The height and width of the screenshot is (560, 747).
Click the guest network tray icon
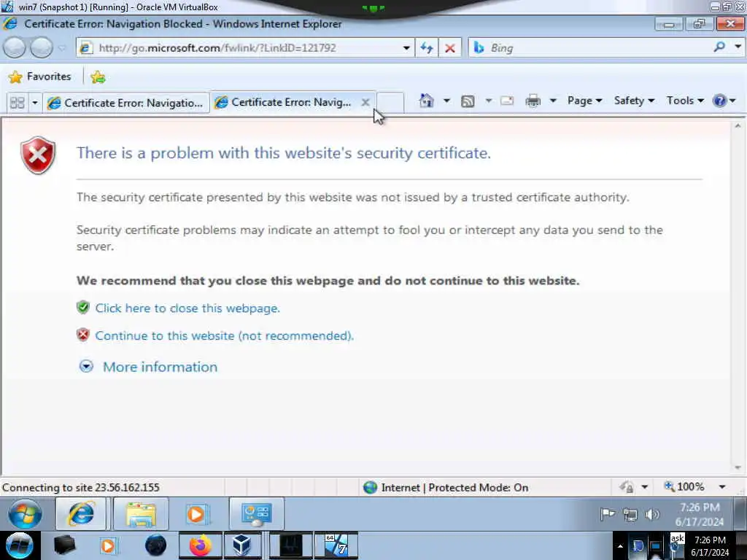[x=630, y=515]
